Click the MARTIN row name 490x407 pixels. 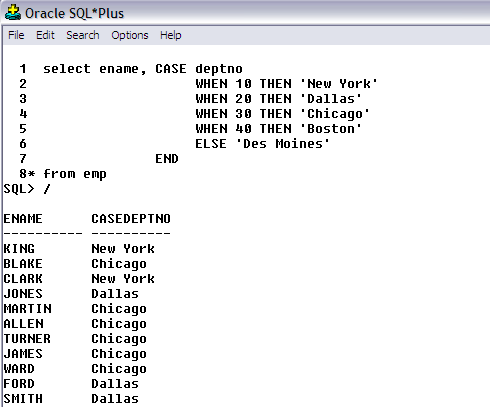27,309
